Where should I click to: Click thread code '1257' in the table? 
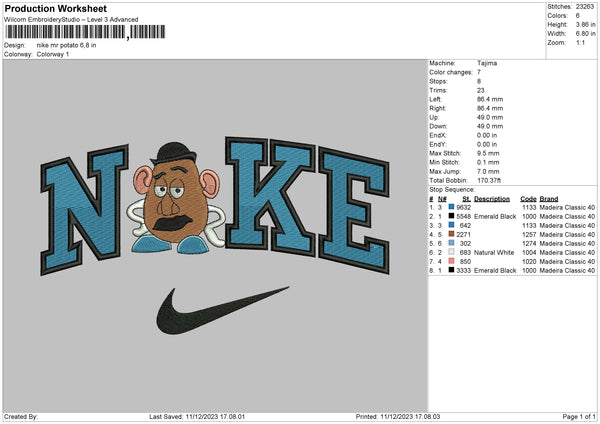(x=529, y=235)
